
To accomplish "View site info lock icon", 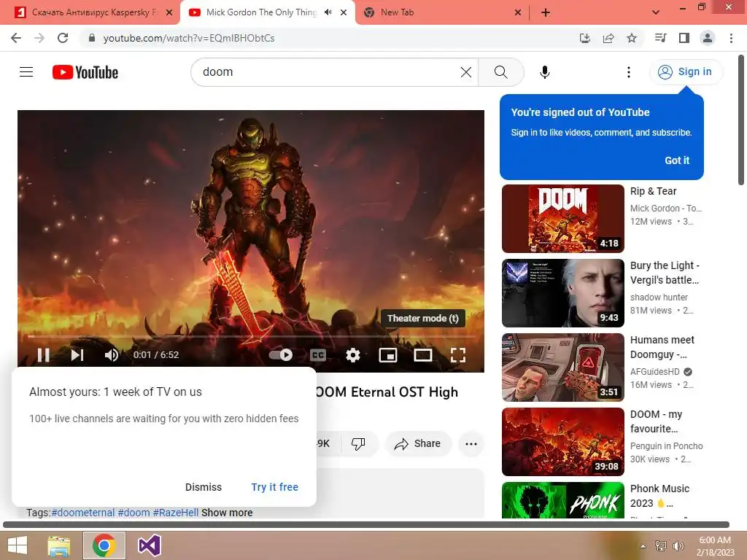I will (x=91, y=38).
